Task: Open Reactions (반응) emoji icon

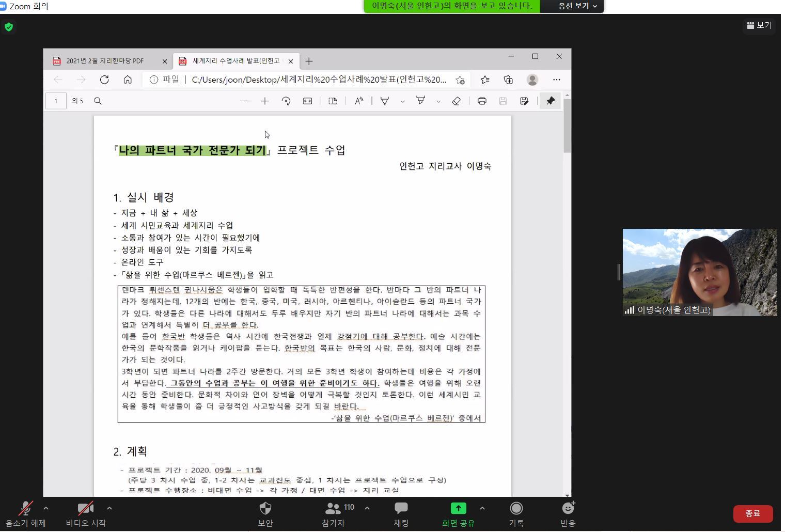Action: point(568,509)
